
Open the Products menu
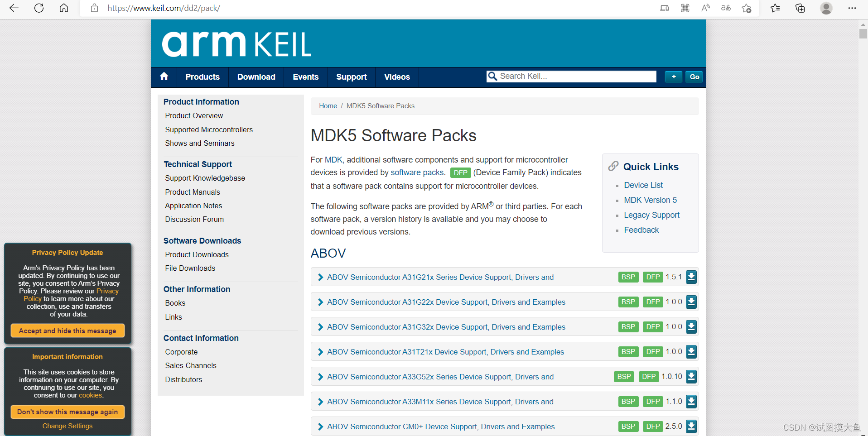[203, 77]
